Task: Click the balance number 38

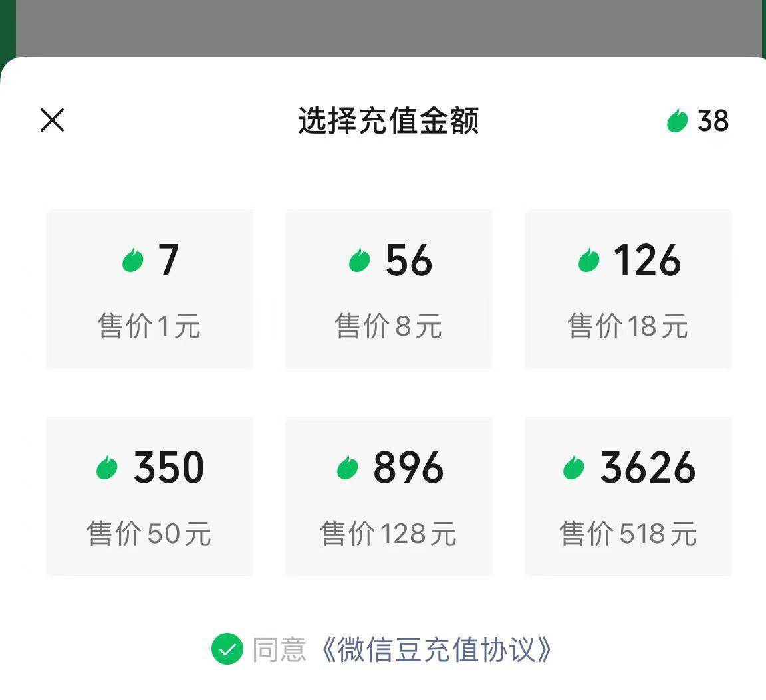Action: click(713, 121)
